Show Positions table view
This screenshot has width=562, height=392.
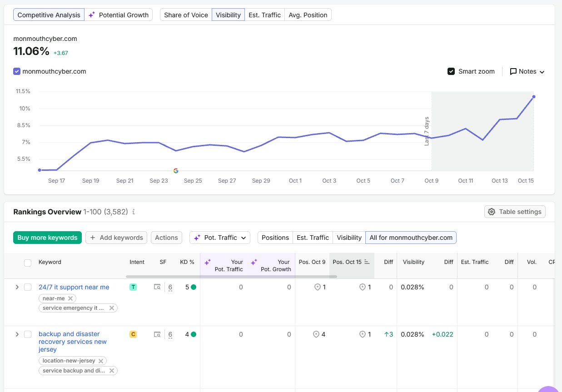coord(275,238)
